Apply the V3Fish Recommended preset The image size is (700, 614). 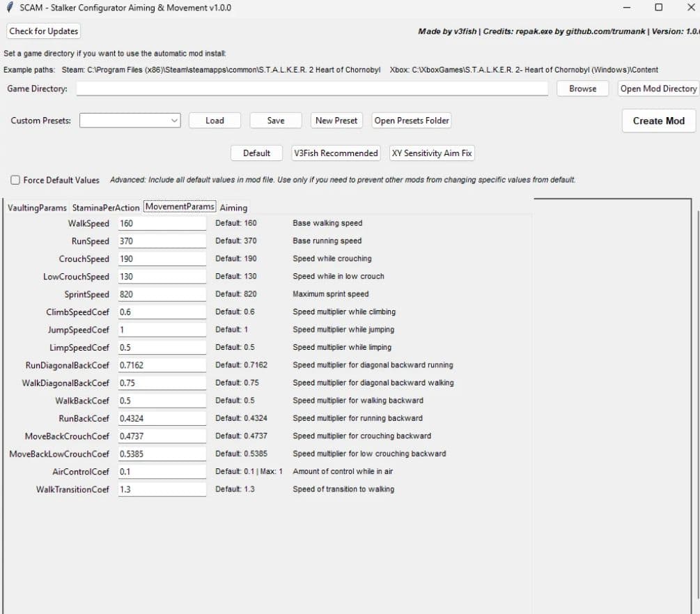coord(336,153)
